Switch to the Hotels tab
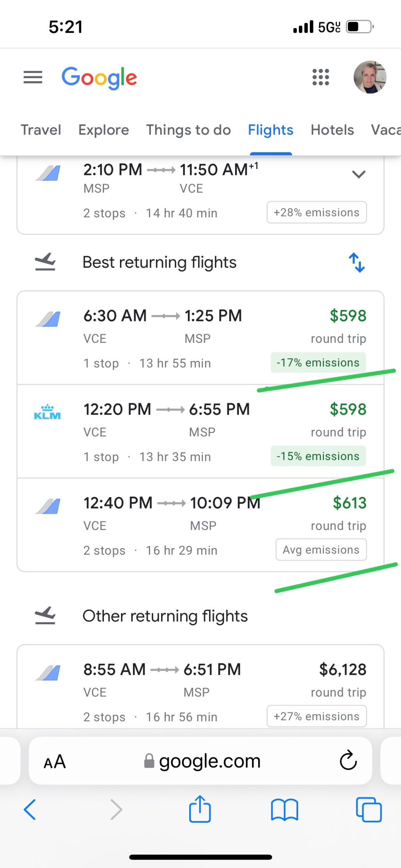401x868 pixels. coord(332,130)
